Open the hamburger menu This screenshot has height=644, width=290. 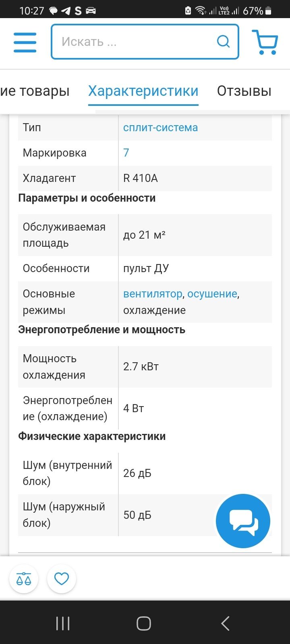[25, 41]
